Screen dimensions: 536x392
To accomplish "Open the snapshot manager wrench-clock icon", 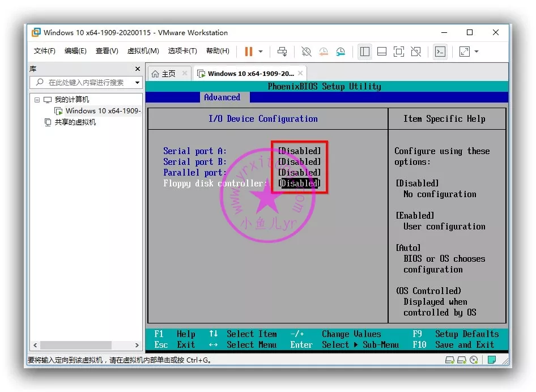I will (341, 52).
